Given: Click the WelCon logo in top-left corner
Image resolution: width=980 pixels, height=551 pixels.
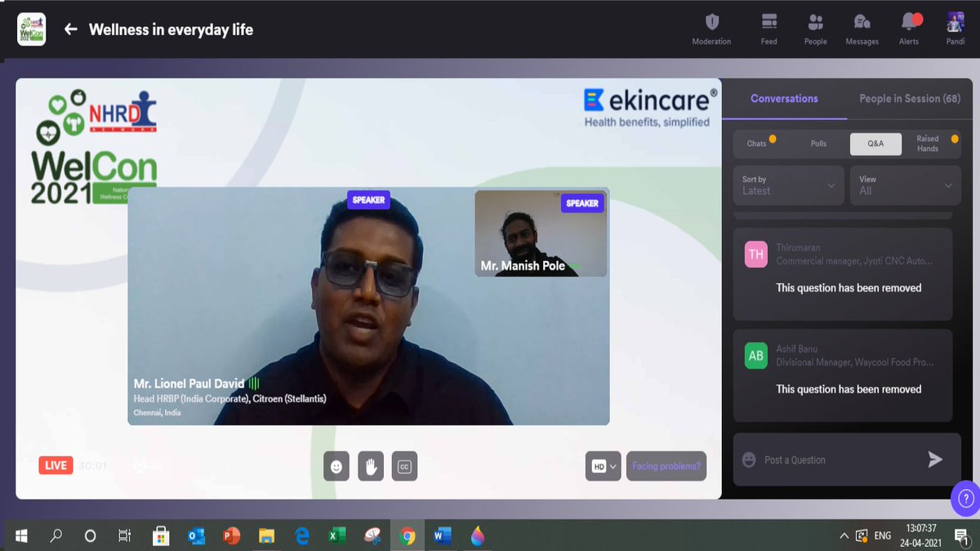Looking at the screenshot, I should click(x=32, y=29).
